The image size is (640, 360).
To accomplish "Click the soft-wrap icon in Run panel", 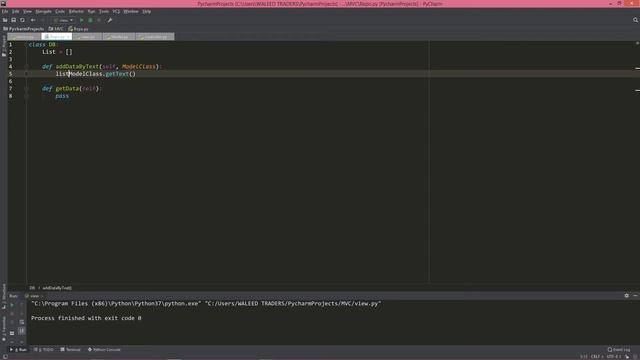I will point(22,322).
